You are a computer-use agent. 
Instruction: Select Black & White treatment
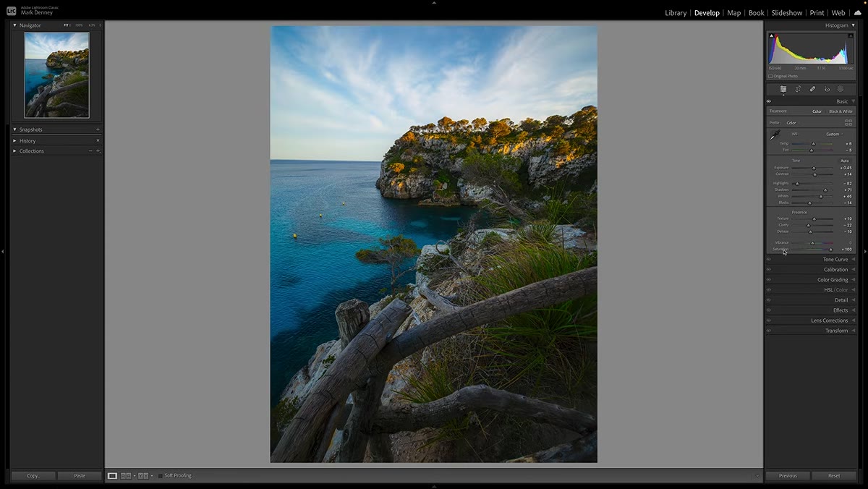(841, 111)
